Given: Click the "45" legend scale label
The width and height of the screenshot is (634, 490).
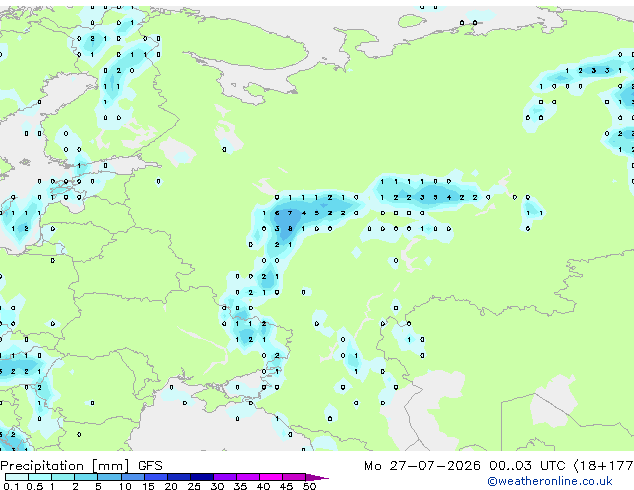Looking at the screenshot, I should pyautogui.click(x=286, y=486).
